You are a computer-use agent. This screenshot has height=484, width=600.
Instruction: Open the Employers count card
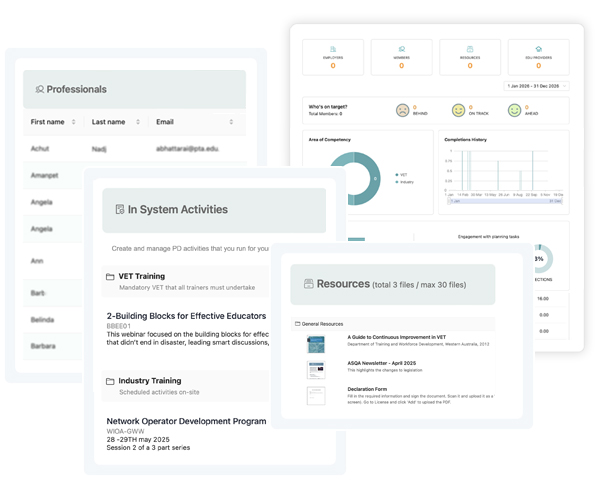click(333, 57)
